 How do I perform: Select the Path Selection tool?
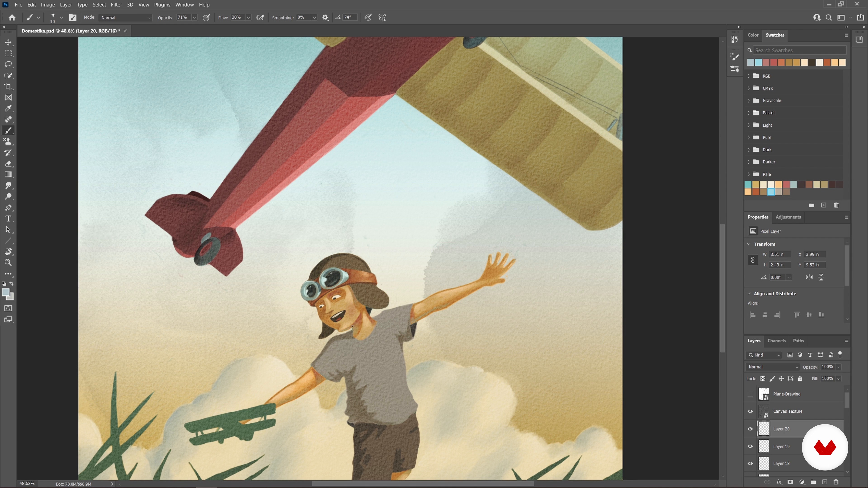pyautogui.click(x=8, y=230)
